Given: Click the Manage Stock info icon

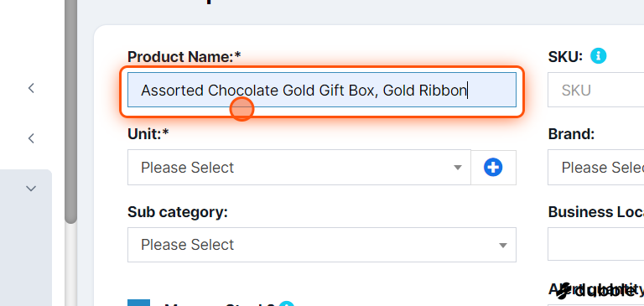Looking at the screenshot, I should tap(286, 304).
